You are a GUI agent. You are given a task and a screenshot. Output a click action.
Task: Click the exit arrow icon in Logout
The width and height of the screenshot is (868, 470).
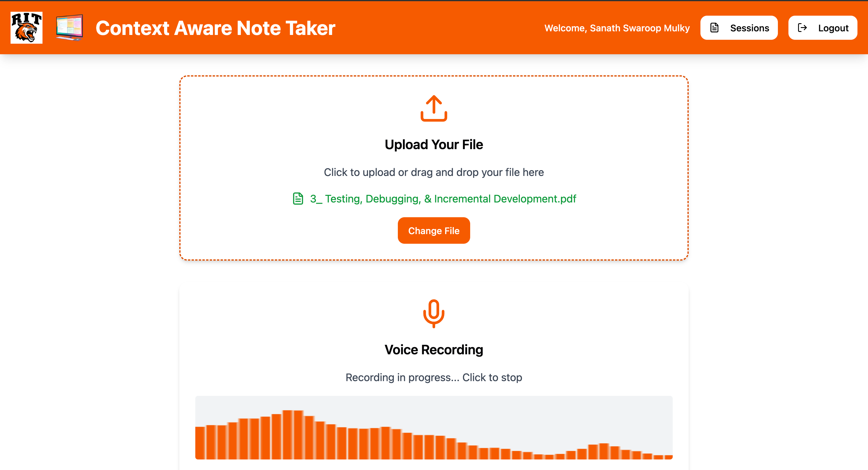tap(802, 28)
